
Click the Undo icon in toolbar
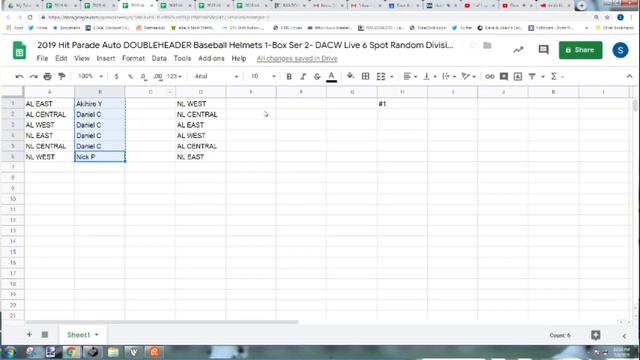[x=19, y=76]
